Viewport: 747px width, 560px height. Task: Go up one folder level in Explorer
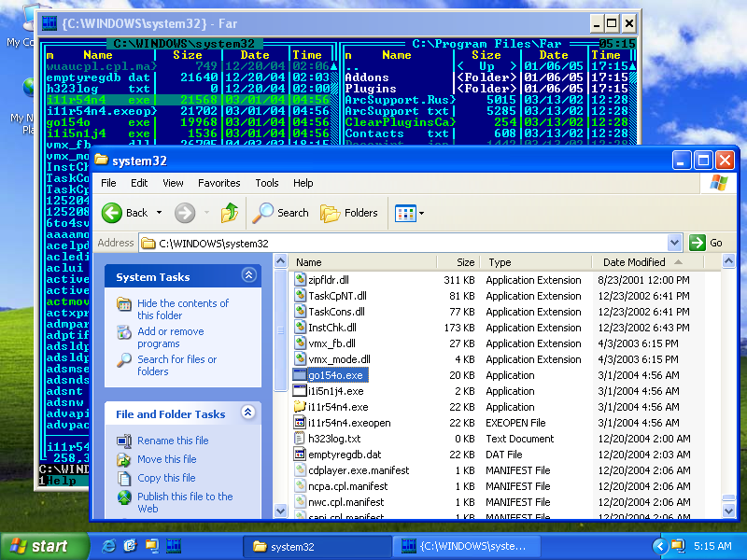click(x=230, y=213)
